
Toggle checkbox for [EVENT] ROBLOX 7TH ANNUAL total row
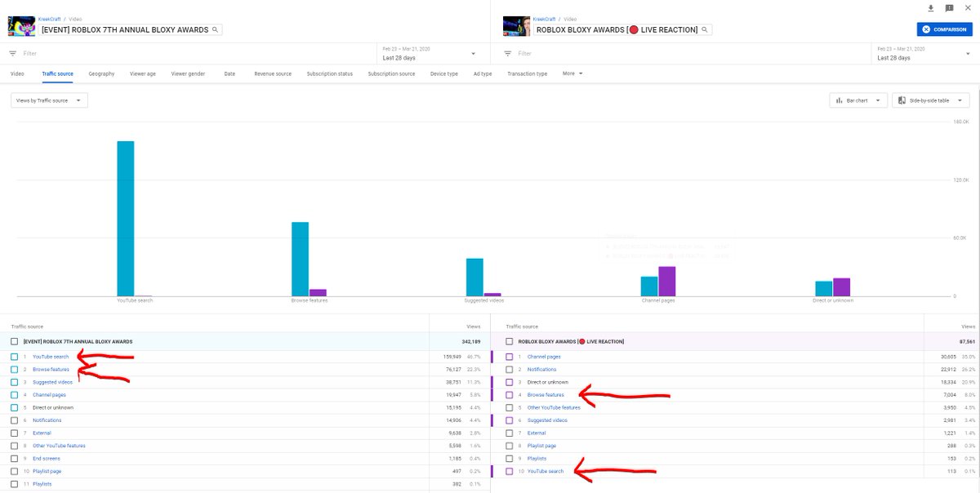pyautogui.click(x=14, y=342)
